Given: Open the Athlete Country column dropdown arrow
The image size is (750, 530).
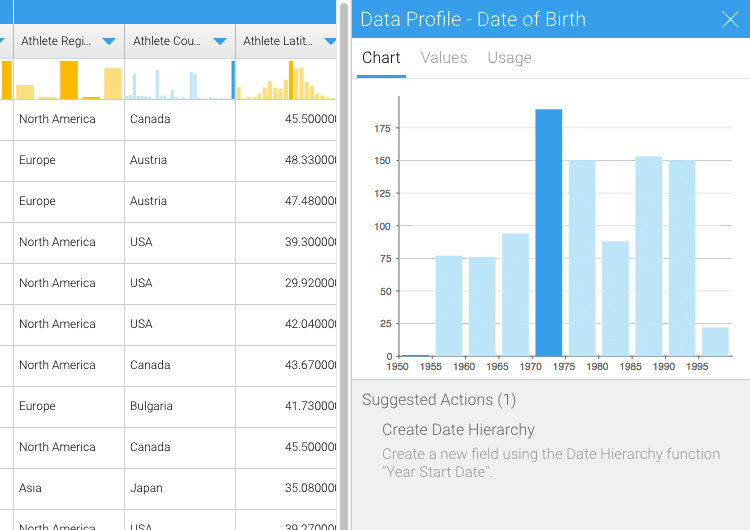Looking at the screenshot, I should point(220,41).
